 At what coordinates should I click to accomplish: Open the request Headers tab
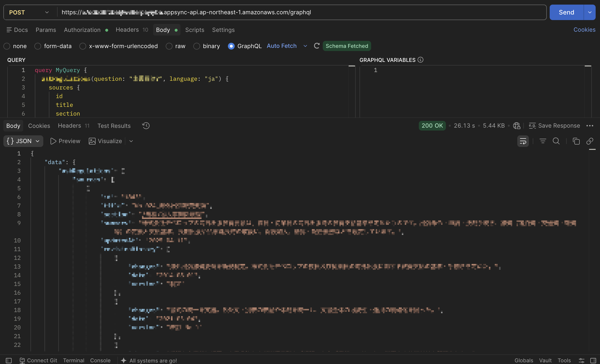pyautogui.click(x=132, y=30)
